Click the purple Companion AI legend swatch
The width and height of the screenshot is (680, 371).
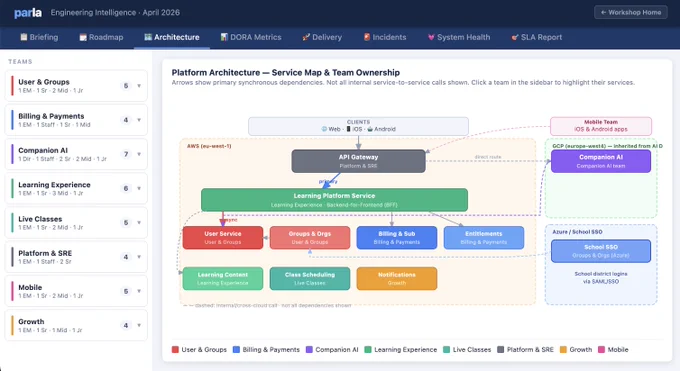309,350
